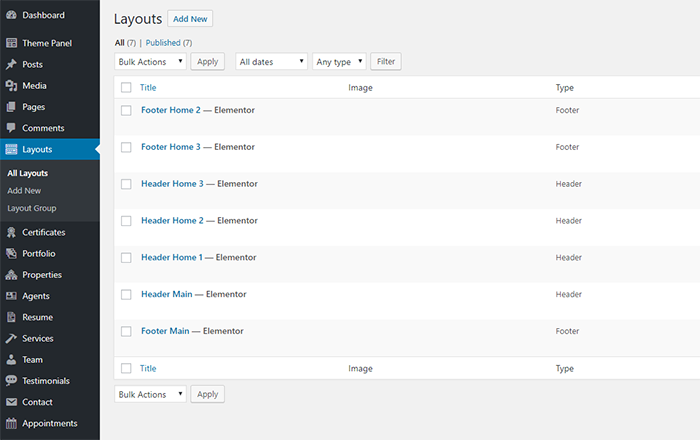Open Footer Main layout link
This screenshot has width=700, height=440.
click(165, 331)
